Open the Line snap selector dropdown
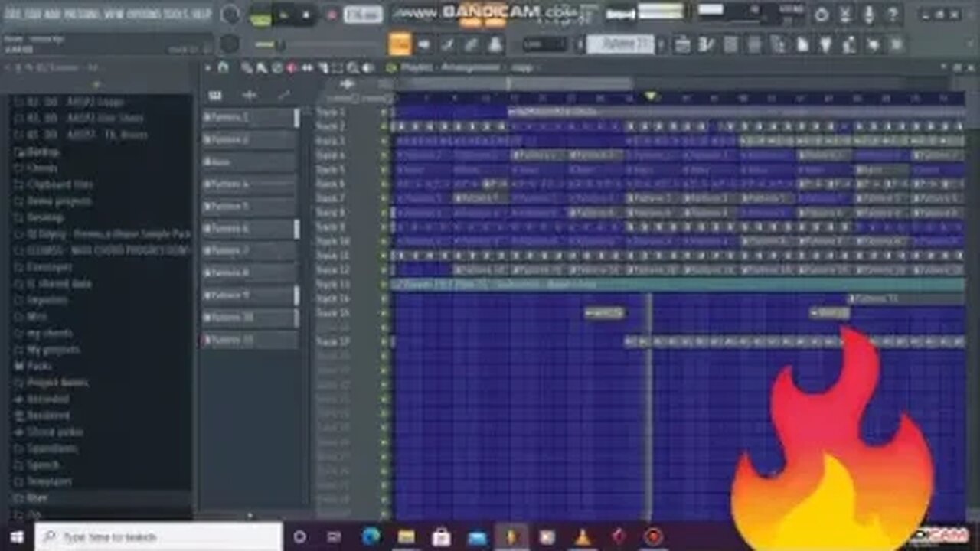 (x=544, y=44)
